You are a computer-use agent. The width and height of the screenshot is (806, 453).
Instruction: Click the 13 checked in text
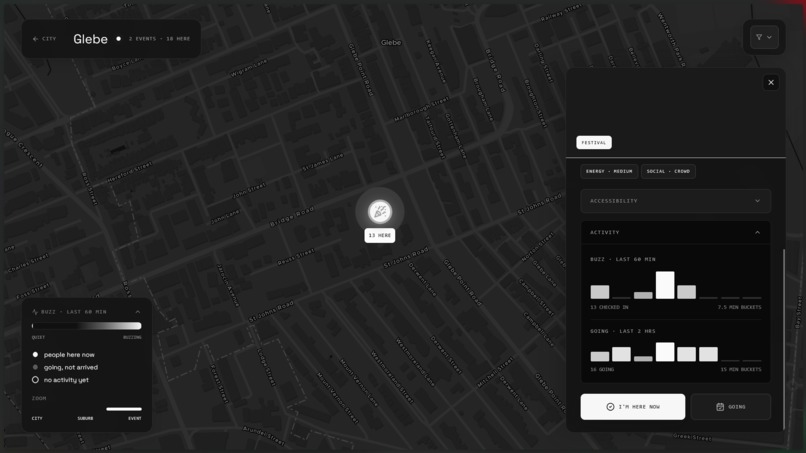coord(609,307)
